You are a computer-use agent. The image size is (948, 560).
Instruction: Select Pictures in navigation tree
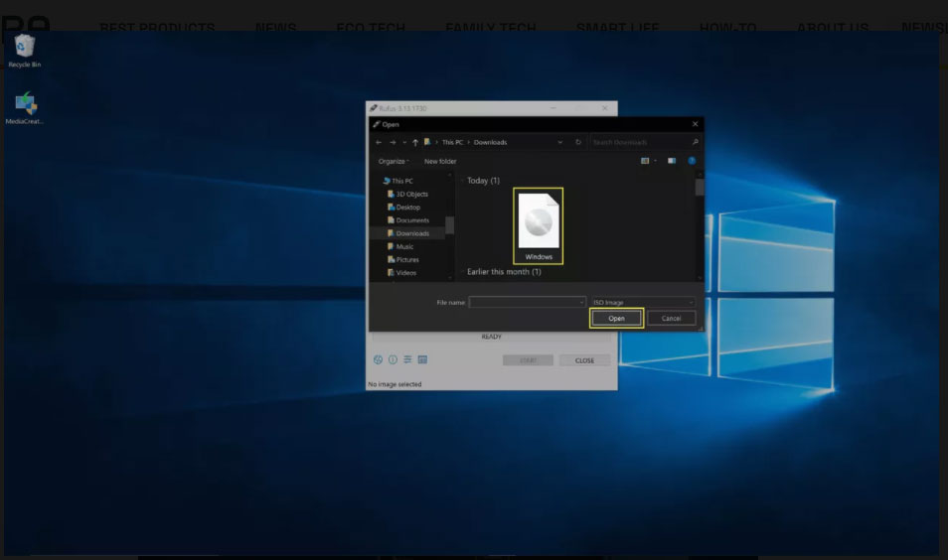pos(402,260)
